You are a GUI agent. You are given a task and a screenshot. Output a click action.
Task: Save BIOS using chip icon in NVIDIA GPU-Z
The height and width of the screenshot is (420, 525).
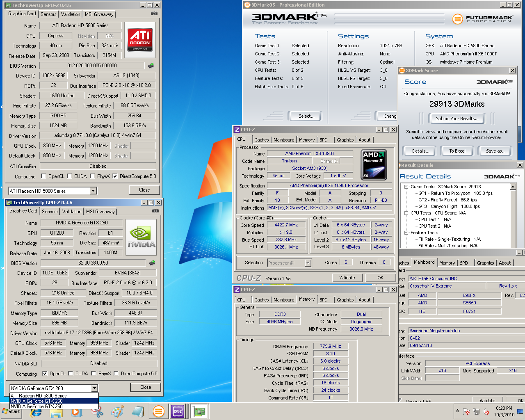coord(152,262)
